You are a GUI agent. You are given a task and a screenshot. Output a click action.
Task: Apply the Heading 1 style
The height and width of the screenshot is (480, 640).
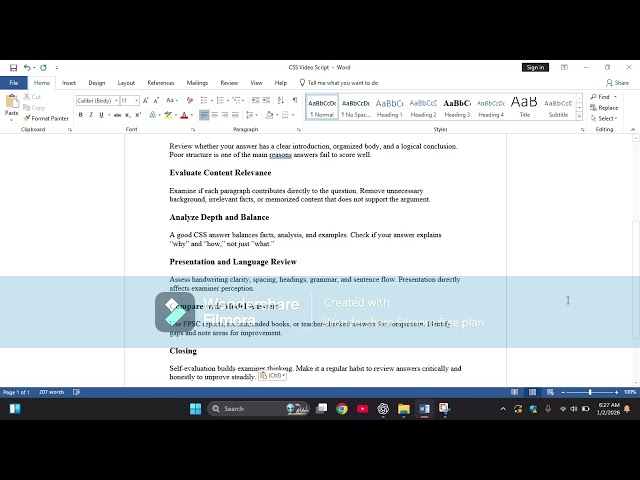(389, 107)
